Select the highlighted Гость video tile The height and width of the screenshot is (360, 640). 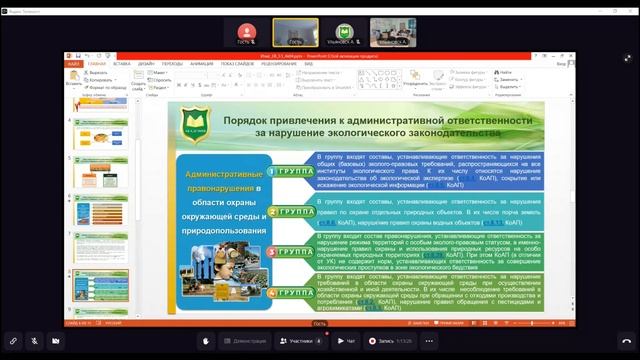pyautogui.click(x=296, y=33)
